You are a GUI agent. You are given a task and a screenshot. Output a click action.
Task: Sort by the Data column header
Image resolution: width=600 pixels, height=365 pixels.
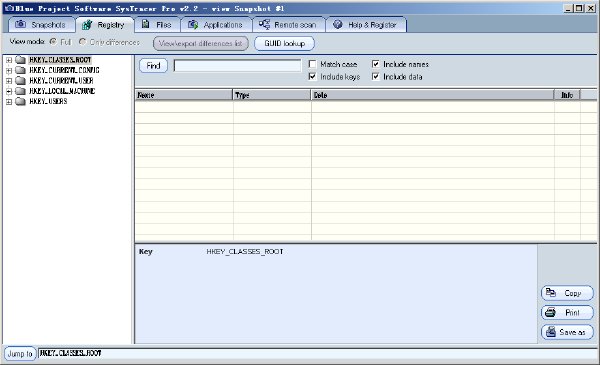click(x=432, y=95)
